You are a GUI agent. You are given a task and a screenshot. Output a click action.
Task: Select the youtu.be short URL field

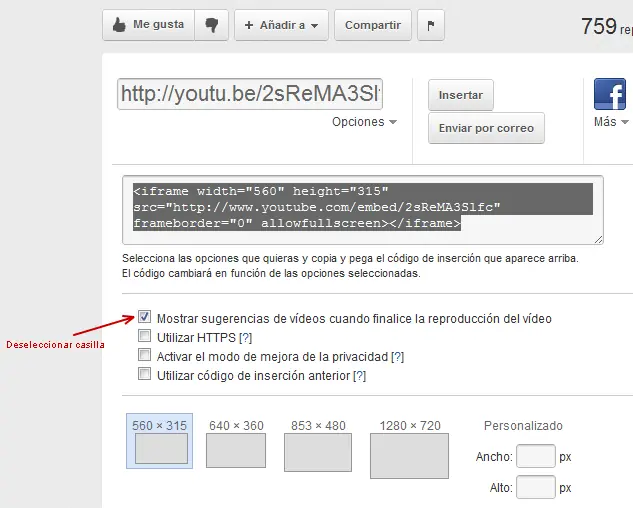click(250, 94)
